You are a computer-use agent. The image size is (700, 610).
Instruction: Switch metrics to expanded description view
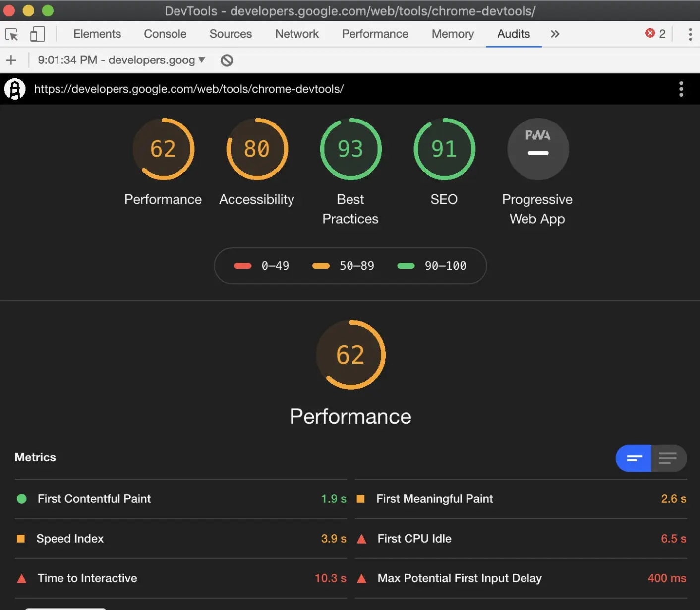[x=669, y=458]
